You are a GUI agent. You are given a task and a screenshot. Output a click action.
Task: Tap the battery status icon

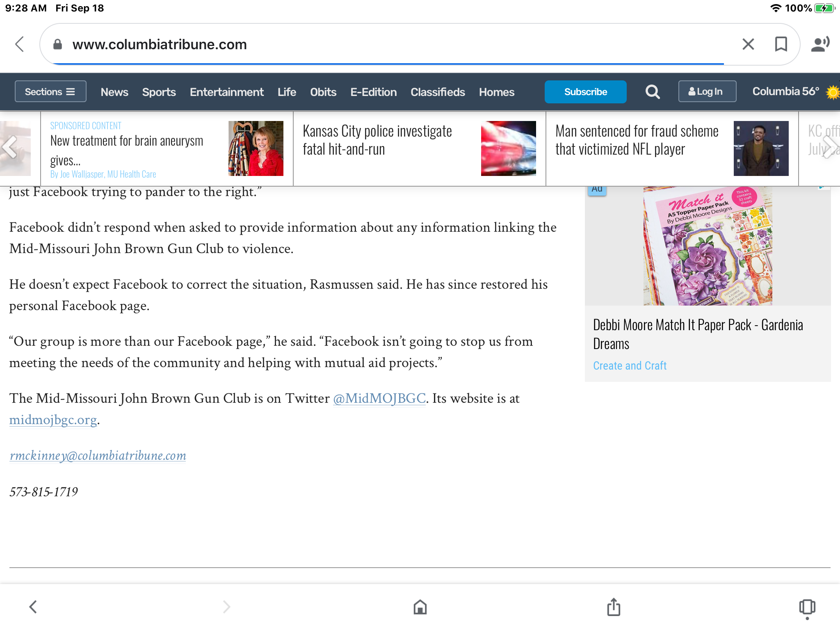coord(825,8)
